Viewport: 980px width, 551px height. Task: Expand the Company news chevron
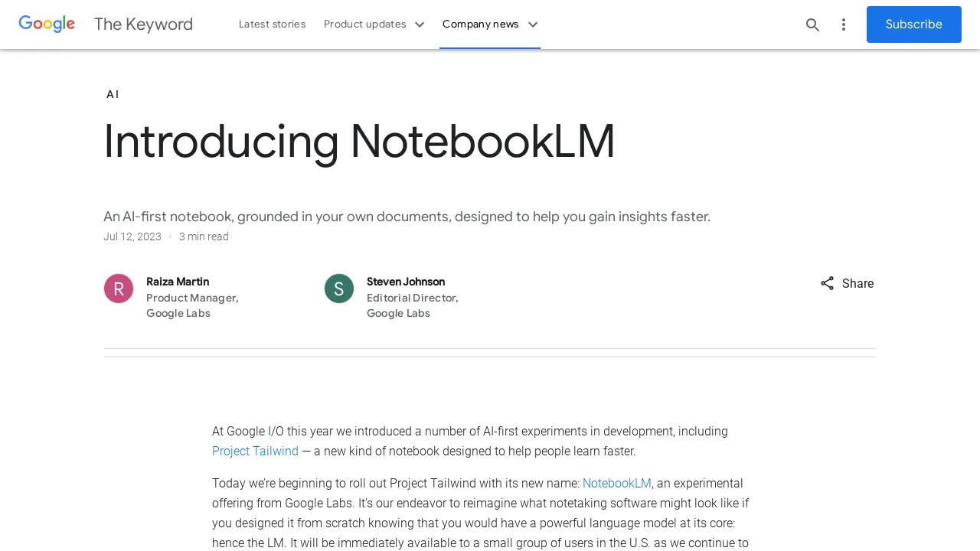point(533,24)
